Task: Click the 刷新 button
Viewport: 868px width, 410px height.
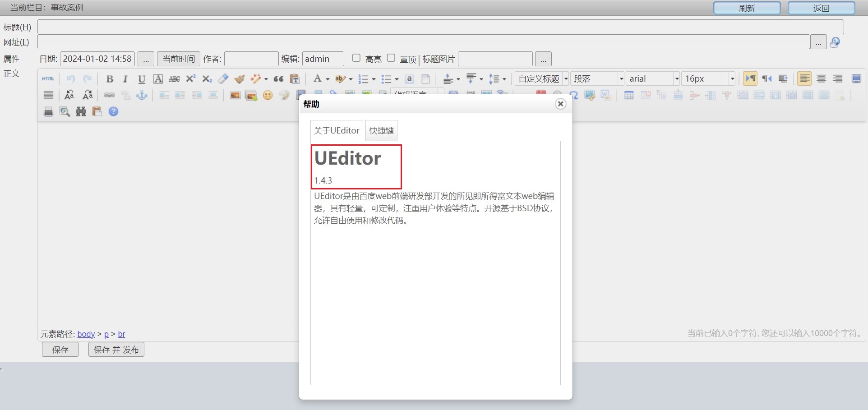Action: coord(747,8)
